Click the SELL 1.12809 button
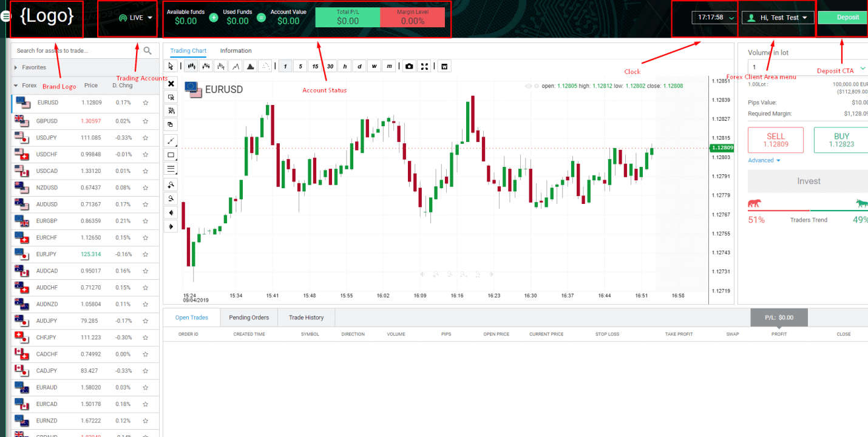Viewport: 868px width, 437px height. (776, 140)
